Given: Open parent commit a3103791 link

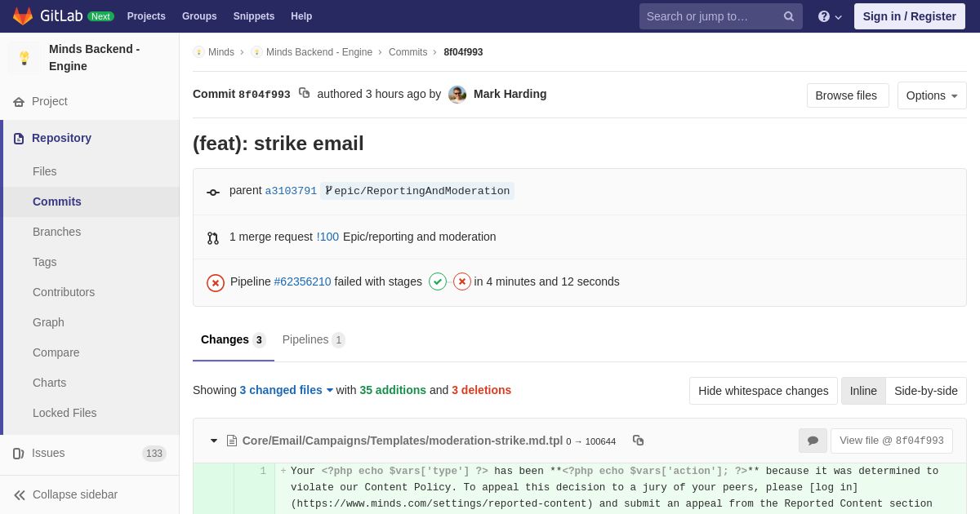Looking at the screenshot, I should (291, 191).
